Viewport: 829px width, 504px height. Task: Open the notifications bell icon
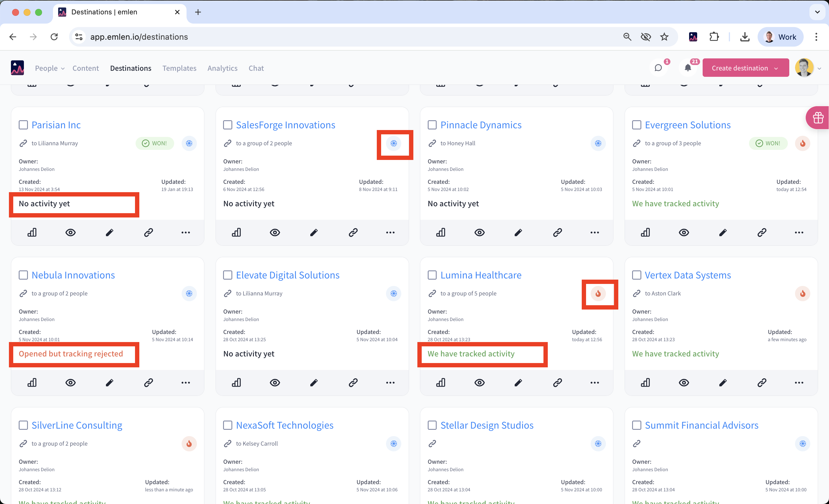pos(688,68)
